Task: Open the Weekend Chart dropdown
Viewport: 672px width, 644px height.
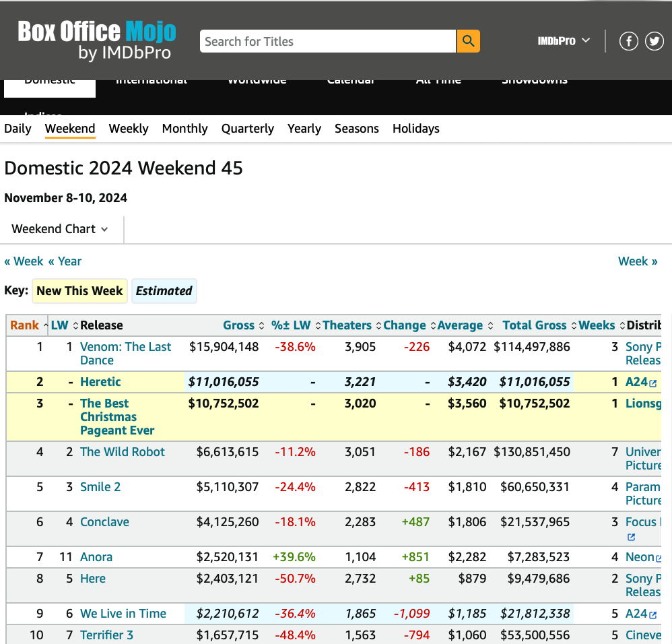Action: tap(59, 229)
